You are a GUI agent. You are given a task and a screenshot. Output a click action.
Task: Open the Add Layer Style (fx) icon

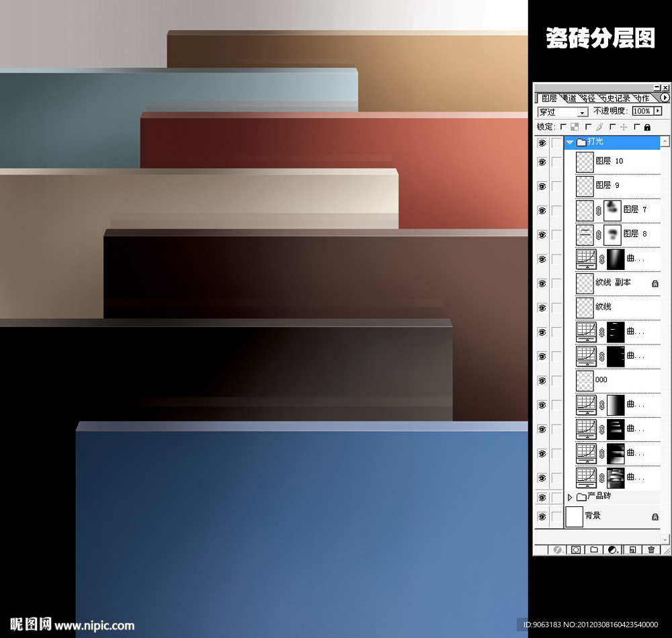tap(556, 549)
